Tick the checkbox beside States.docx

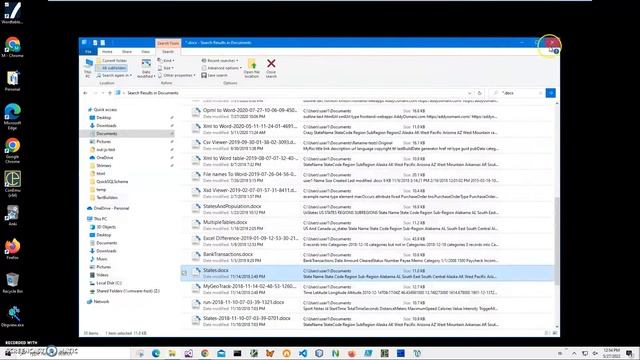click(x=184, y=273)
